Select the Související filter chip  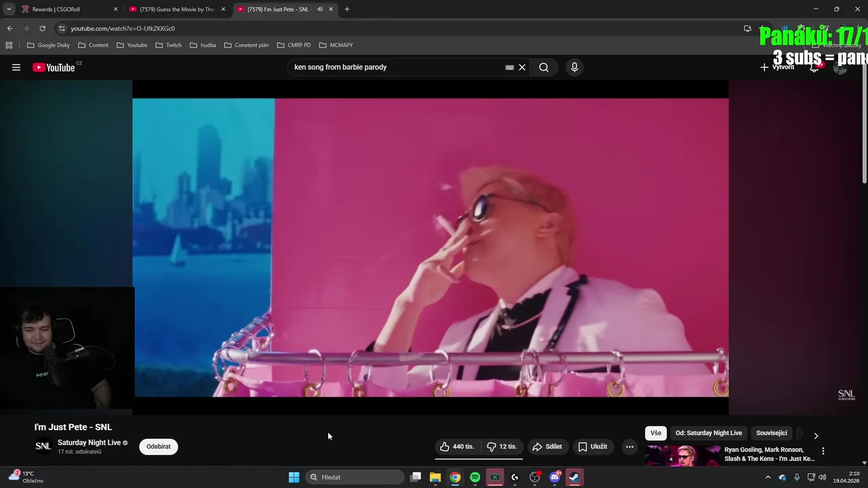point(772,433)
